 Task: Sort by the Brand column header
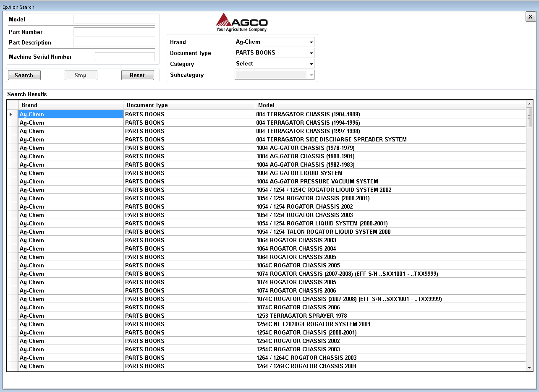pyautogui.click(x=71, y=105)
